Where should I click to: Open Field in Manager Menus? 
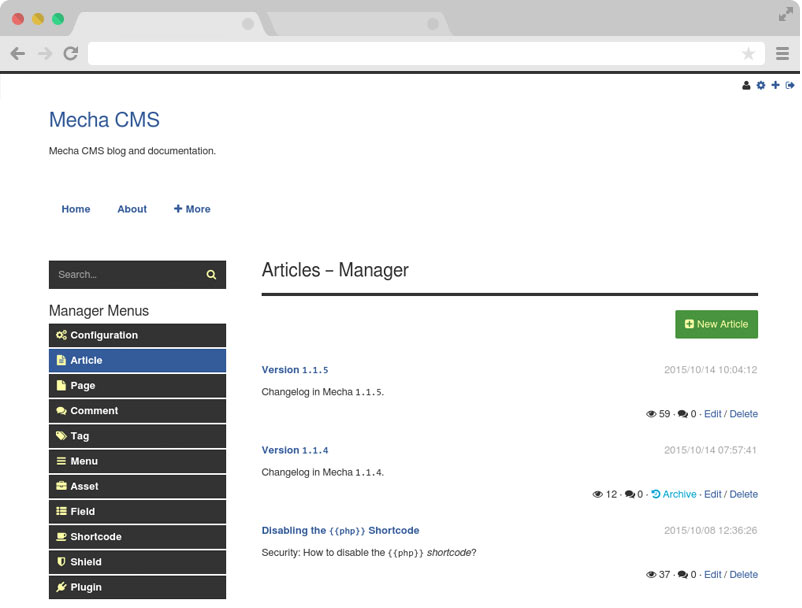(137, 511)
